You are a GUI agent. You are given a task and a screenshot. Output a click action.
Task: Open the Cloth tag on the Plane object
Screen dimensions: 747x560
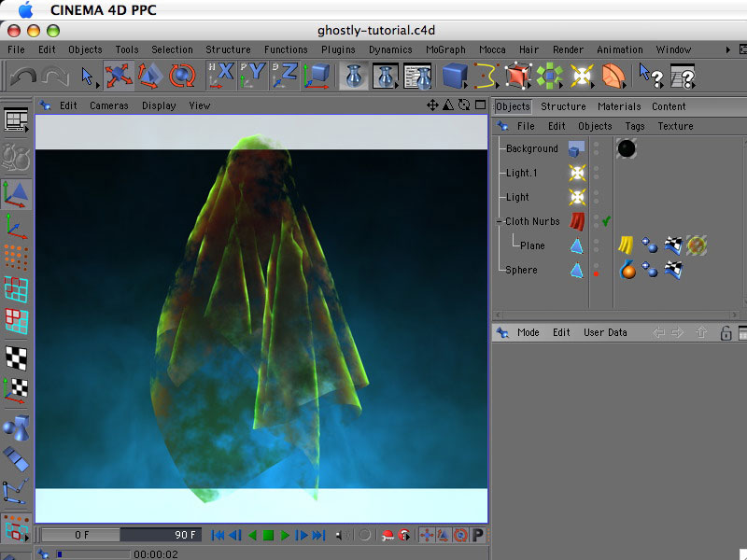pyautogui.click(x=626, y=245)
